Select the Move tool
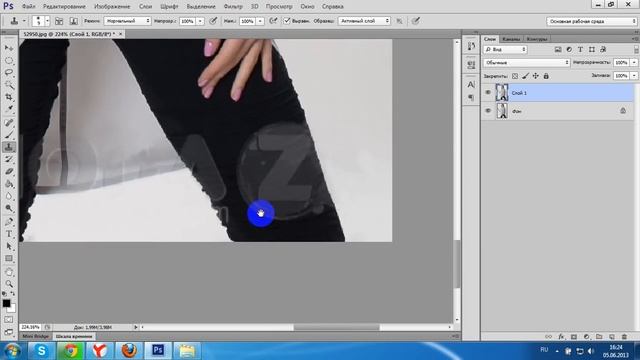640x360 pixels. tap(9, 48)
